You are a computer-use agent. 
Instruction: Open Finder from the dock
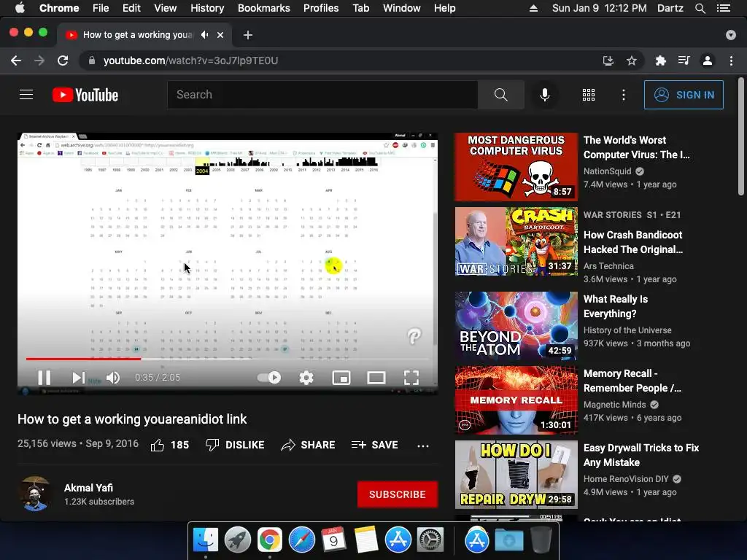[x=206, y=540]
